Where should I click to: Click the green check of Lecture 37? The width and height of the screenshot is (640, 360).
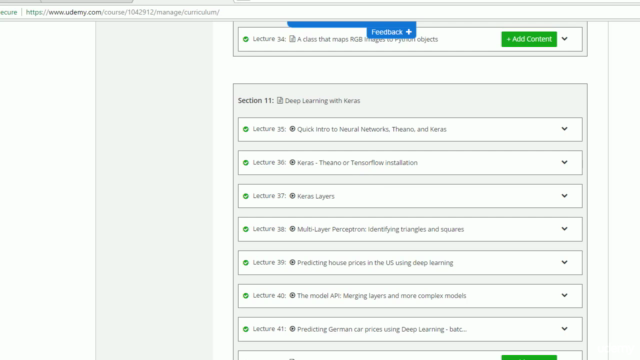coord(246,196)
